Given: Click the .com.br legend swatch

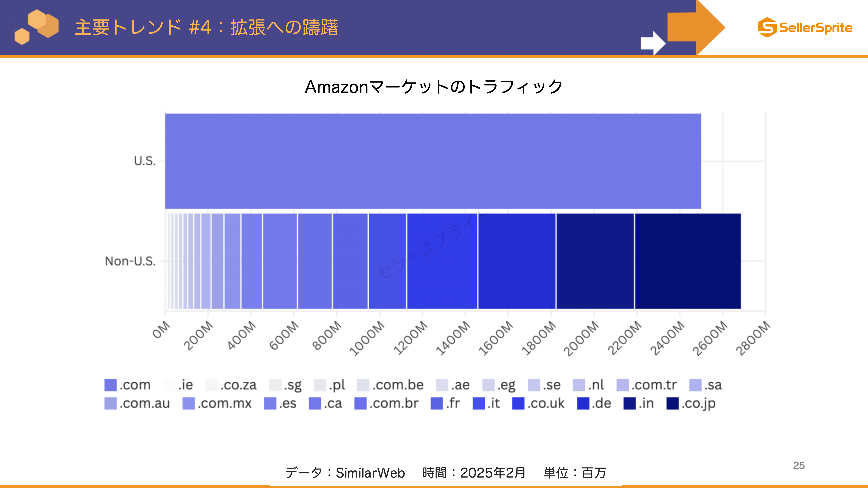Looking at the screenshot, I should [x=360, y=403].
